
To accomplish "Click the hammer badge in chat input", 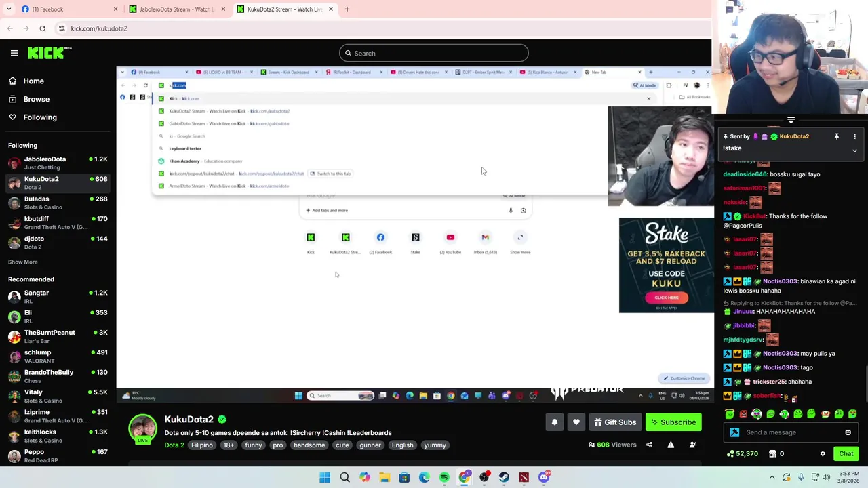I will point(734,432).
